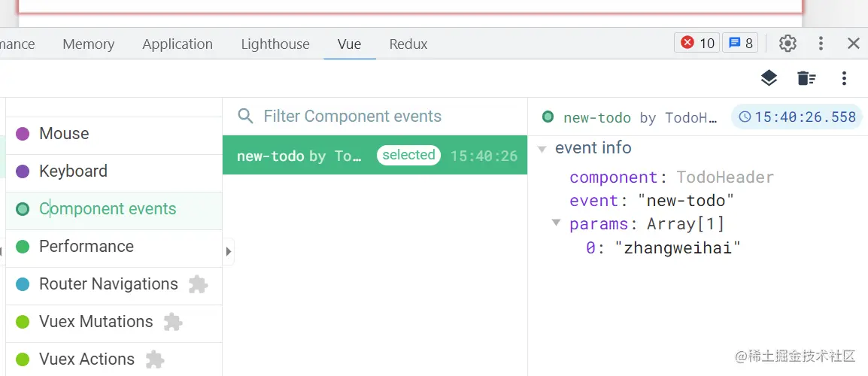Click Router Navigations plugin puzzle icon
The height and width of the screenshot is (376, 868).
[x=198, y=284]
